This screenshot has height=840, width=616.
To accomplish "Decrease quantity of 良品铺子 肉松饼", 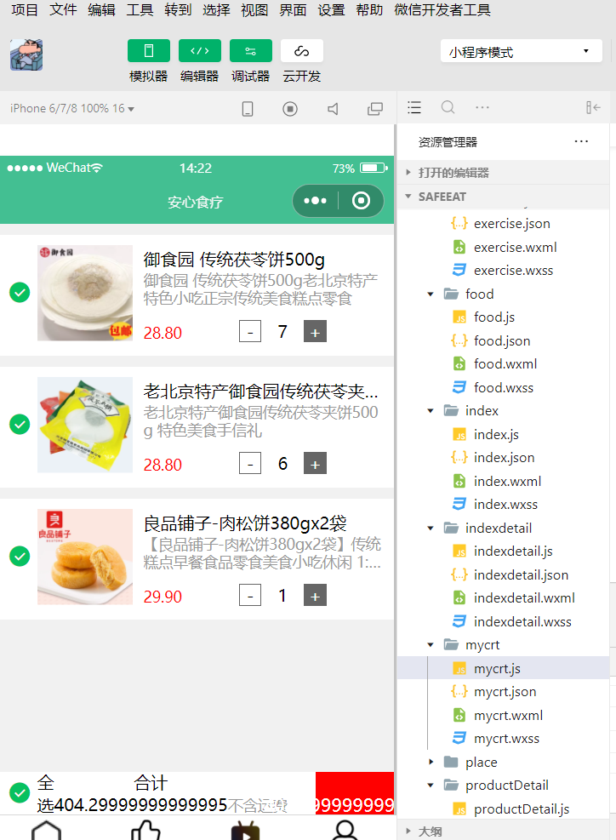I will point(250,595).
